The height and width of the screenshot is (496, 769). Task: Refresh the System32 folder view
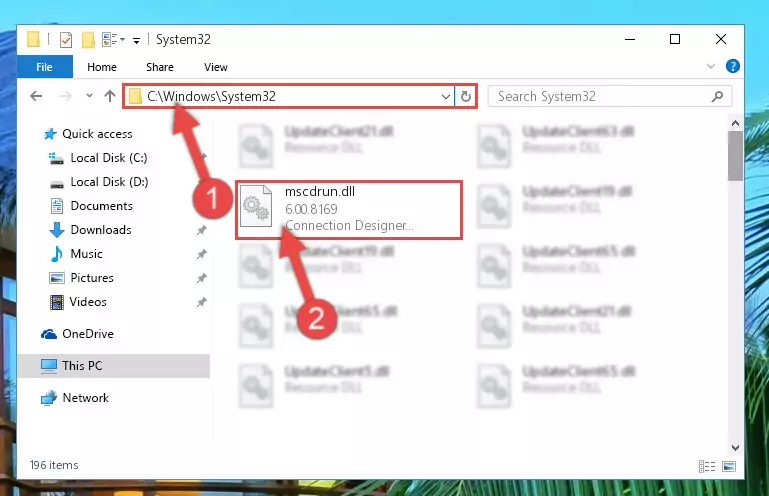coord(466,97)
